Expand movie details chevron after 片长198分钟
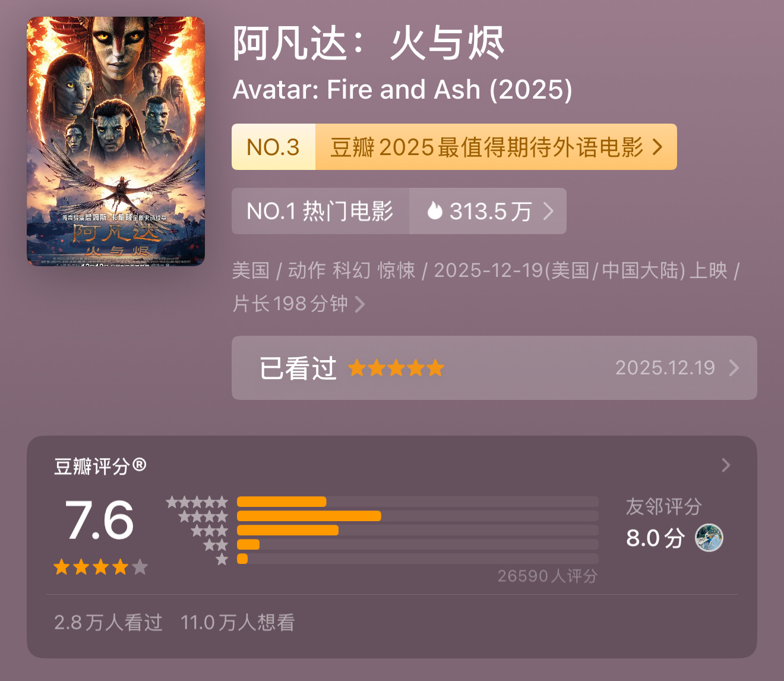The image size is (784, 681). pos(360,304)
